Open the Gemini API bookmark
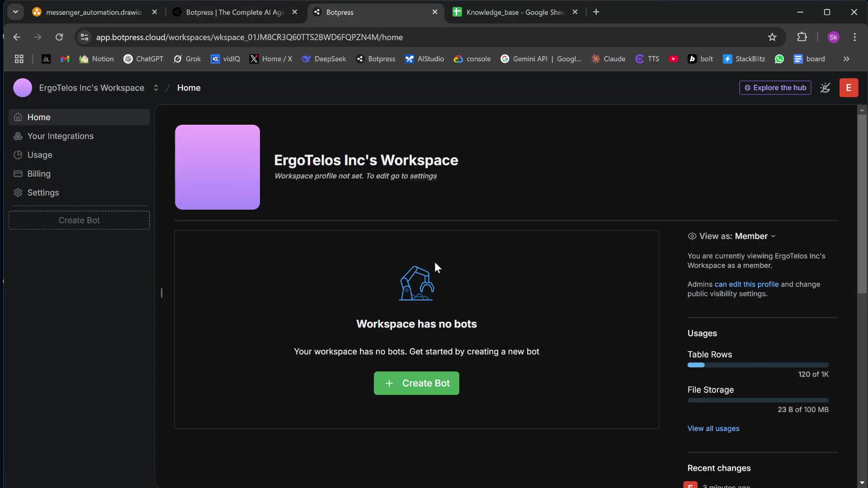 541,59
